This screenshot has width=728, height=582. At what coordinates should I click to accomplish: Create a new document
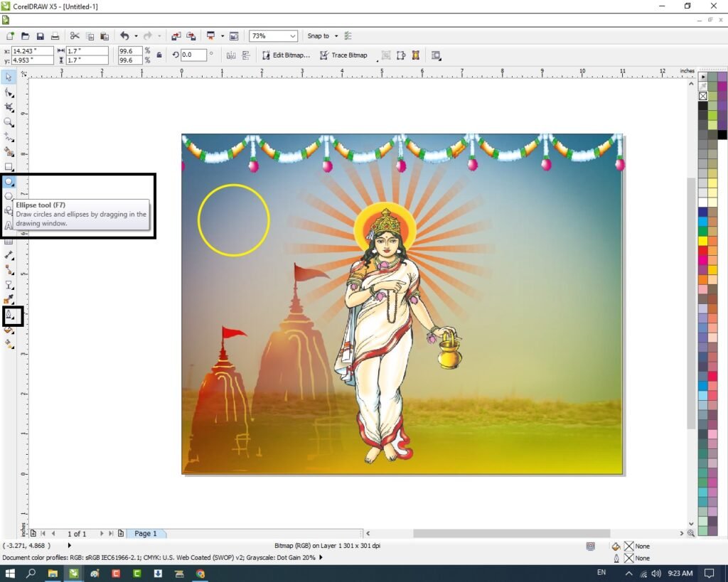(10, 36)
